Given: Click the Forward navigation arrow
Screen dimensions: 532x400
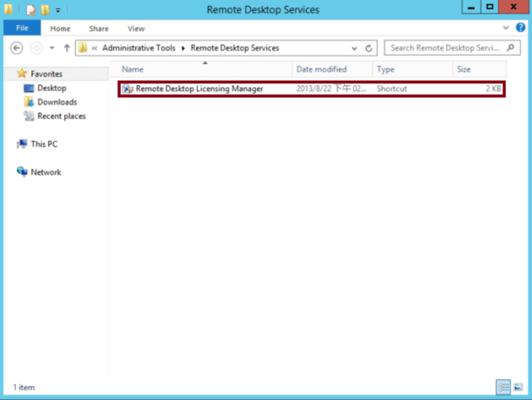Looking at the screenshot, I should (36, 48).
